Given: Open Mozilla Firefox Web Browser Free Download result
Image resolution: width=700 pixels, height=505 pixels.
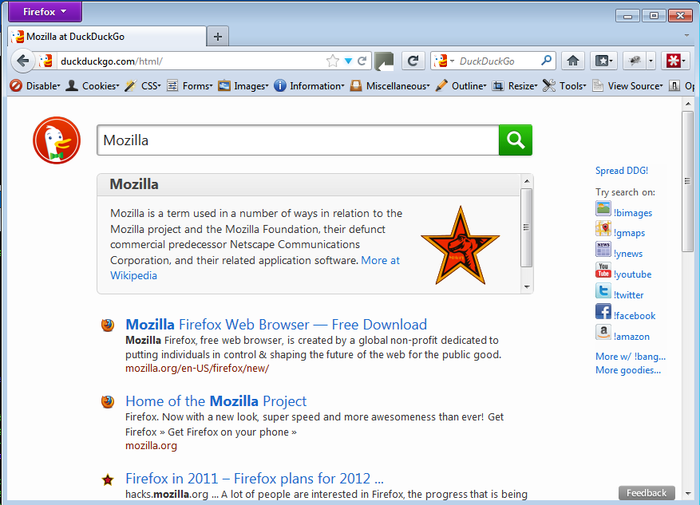Looking at the screenshot, I should pyautogui.click(x=276, y=325).
